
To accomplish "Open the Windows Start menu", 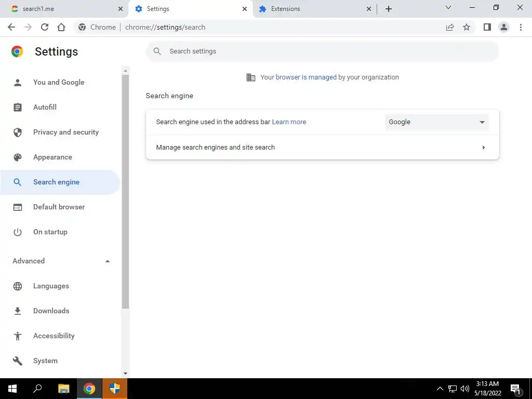I will [x=12, y=389].
